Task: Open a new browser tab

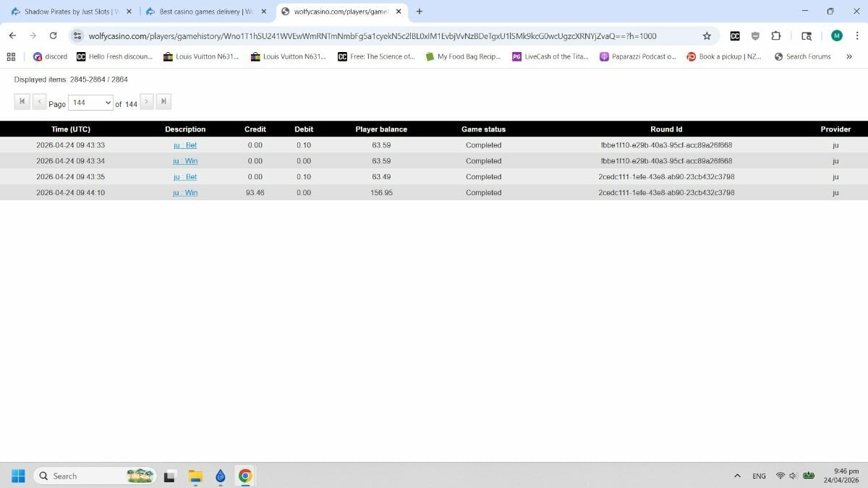Action: [x=420, y=12]
